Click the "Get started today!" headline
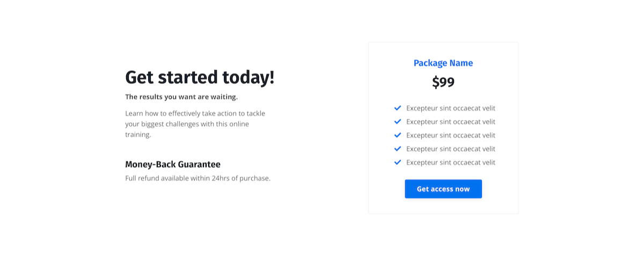The image size is (644, 257). pos(200,77)
